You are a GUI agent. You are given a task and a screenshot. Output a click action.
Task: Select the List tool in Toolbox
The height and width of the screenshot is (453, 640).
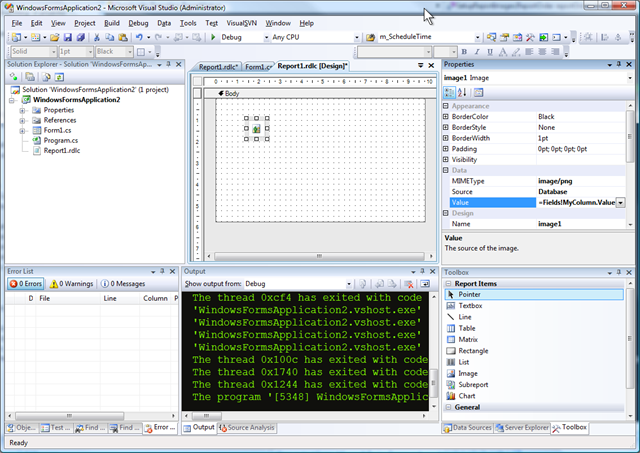(x=463, y=362)
